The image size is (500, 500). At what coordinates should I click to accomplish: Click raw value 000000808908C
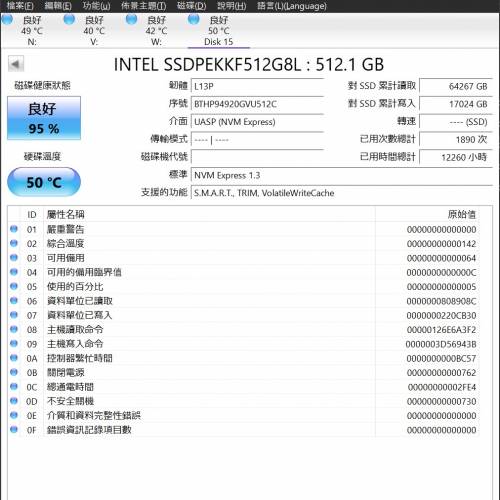(441, 301)
